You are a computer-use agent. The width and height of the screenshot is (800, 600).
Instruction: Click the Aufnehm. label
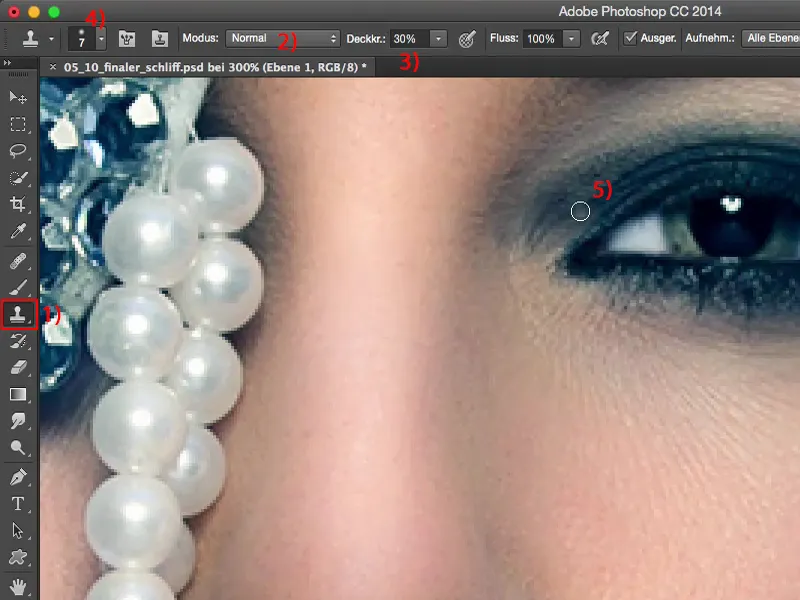point(710,38)
